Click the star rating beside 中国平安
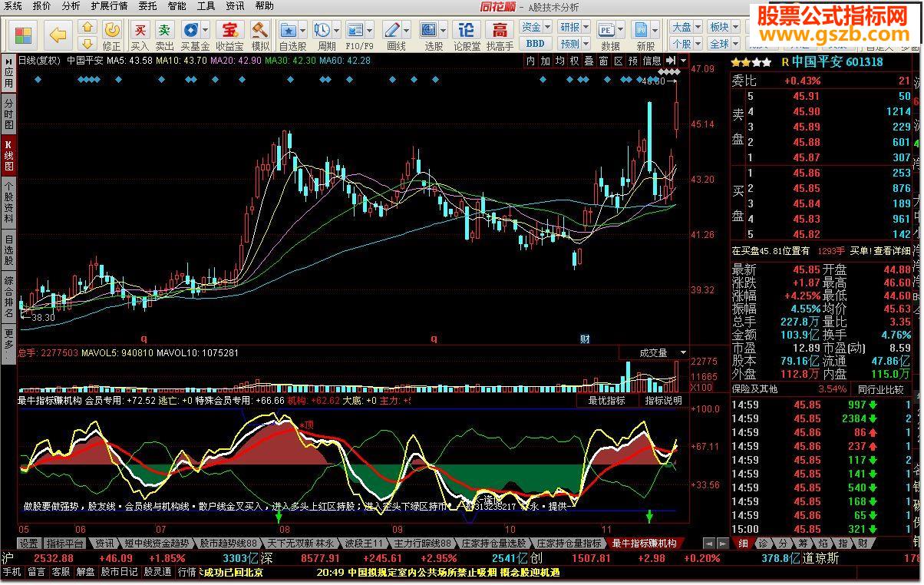The width and height of the screenshot is (924, 585). pos(751,62)
